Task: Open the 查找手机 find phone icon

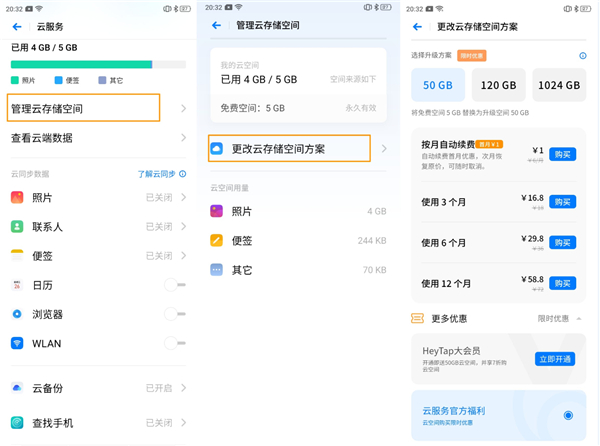Action: point(17,423)
